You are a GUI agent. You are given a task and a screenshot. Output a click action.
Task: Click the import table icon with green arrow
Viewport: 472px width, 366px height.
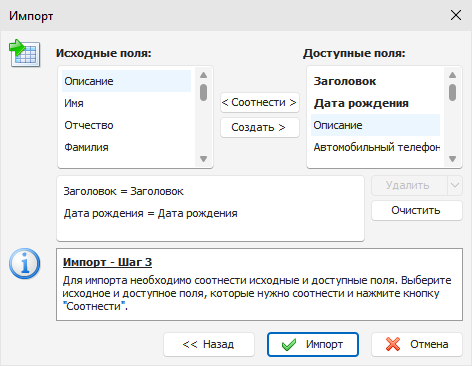click(x=25, y=53)
